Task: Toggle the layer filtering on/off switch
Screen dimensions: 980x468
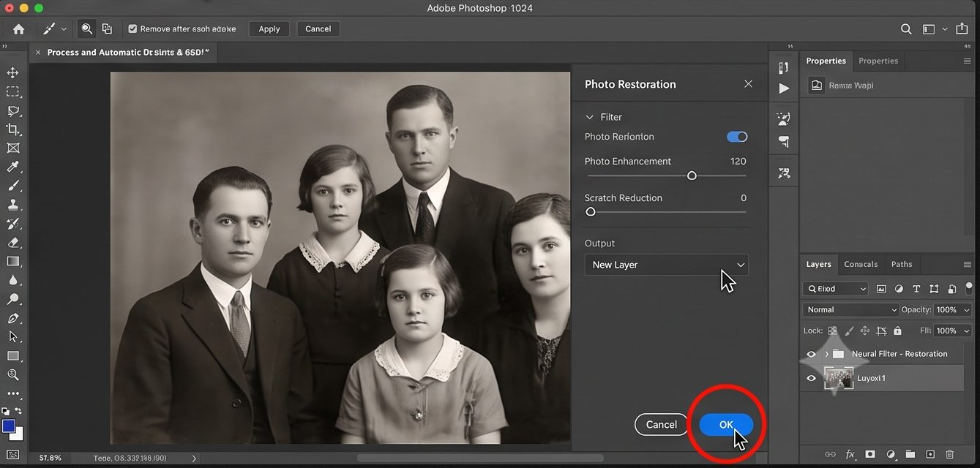Action: (x=969, y=288)
